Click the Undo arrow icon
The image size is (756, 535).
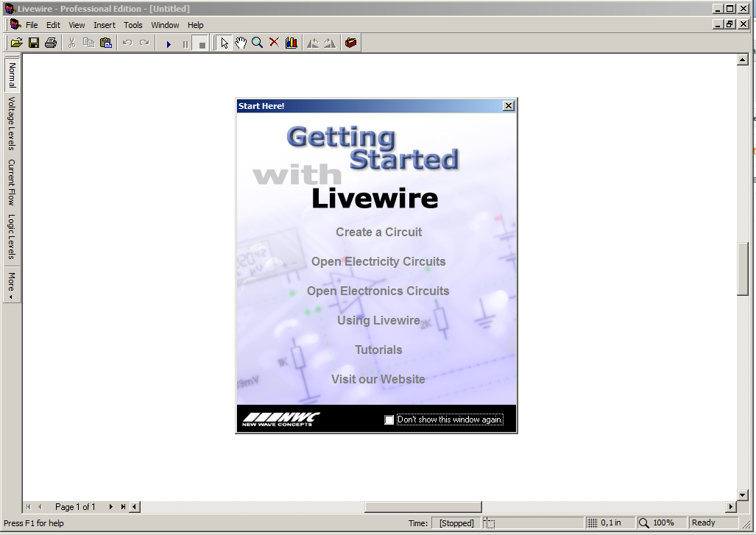point(127,43)
